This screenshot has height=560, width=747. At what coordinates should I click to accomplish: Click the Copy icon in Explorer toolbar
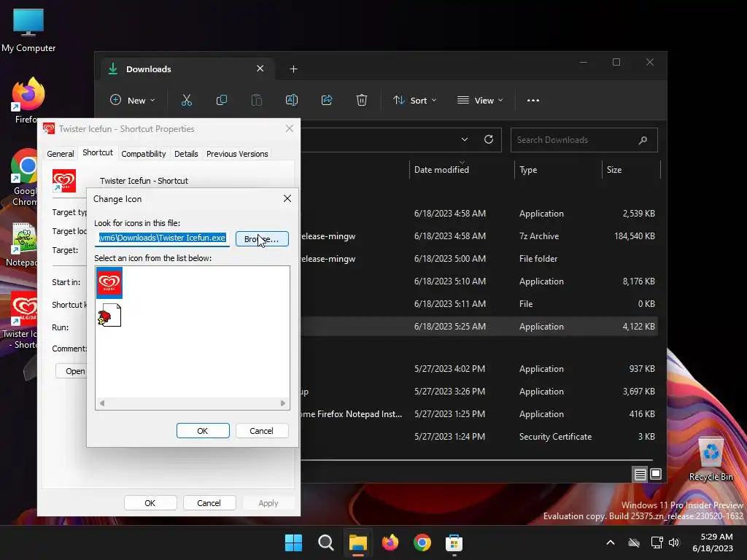(222, 101)
